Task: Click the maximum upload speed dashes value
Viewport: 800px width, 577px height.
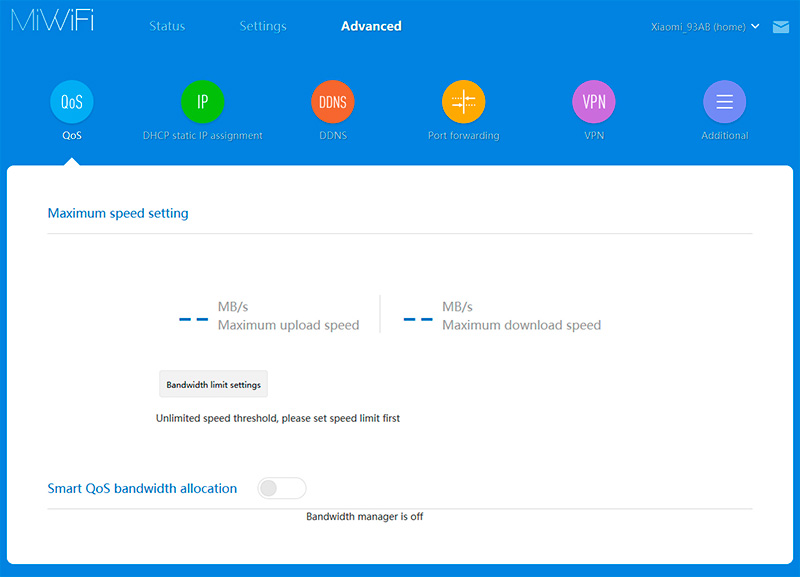Action: click(193, 320)
